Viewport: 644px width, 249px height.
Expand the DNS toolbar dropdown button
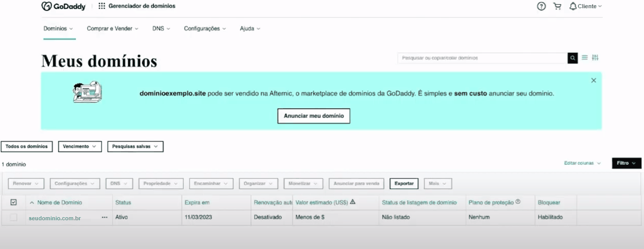click(x=119, y=183)
